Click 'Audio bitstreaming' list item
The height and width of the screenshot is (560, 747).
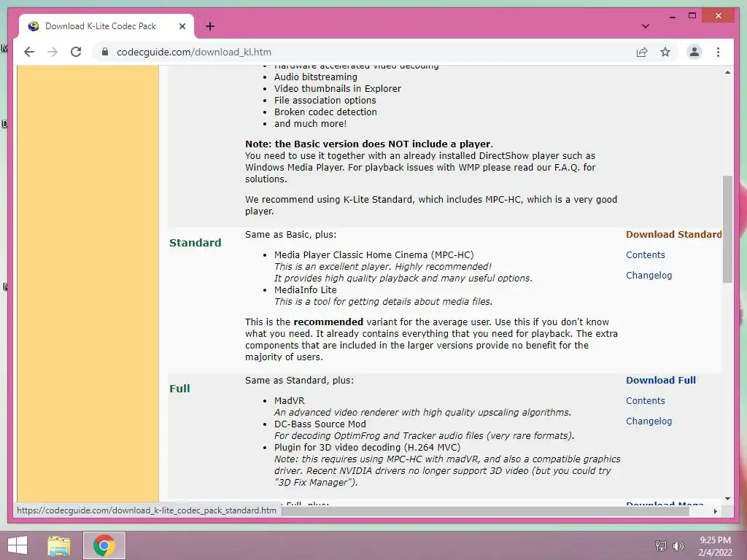coord(315,77)
